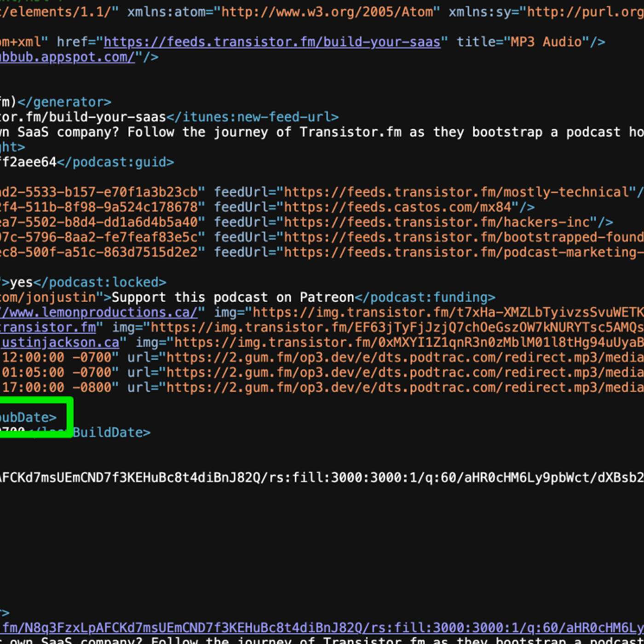Click the hackers-inc feedUrl value
The image size is (644, 644).
click(x=436, y=222)
